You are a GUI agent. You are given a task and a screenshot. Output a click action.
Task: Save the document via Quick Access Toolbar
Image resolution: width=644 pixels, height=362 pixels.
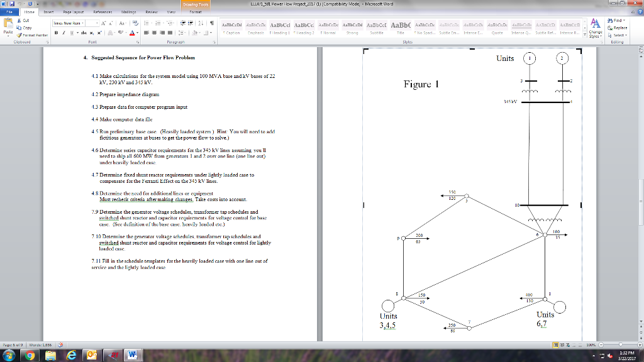point(13,4)
